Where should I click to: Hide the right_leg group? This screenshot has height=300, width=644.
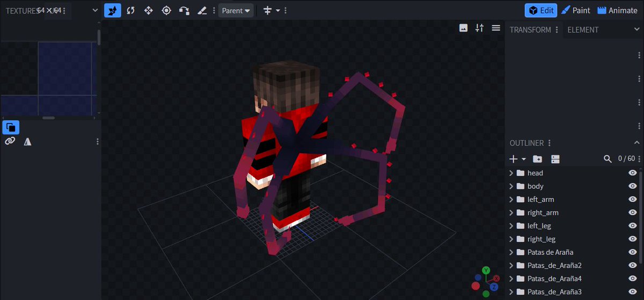(x=632, y=239)
